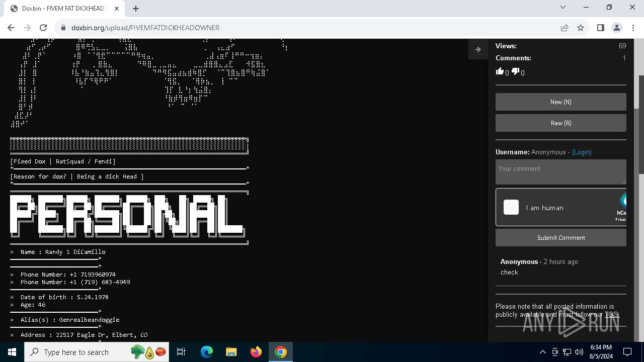The image size is (644, 362).
Task: Share this page via share icon
Action: coord(565,28)
